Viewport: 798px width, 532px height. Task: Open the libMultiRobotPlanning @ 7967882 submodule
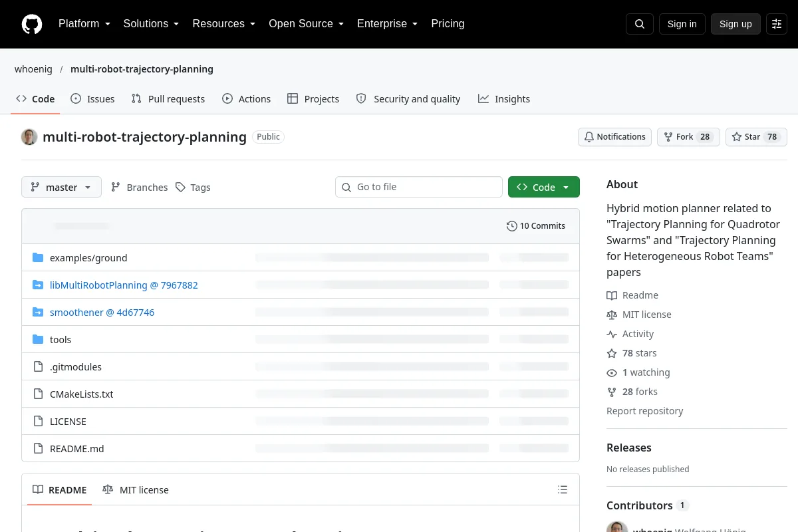tap(124, 285)
